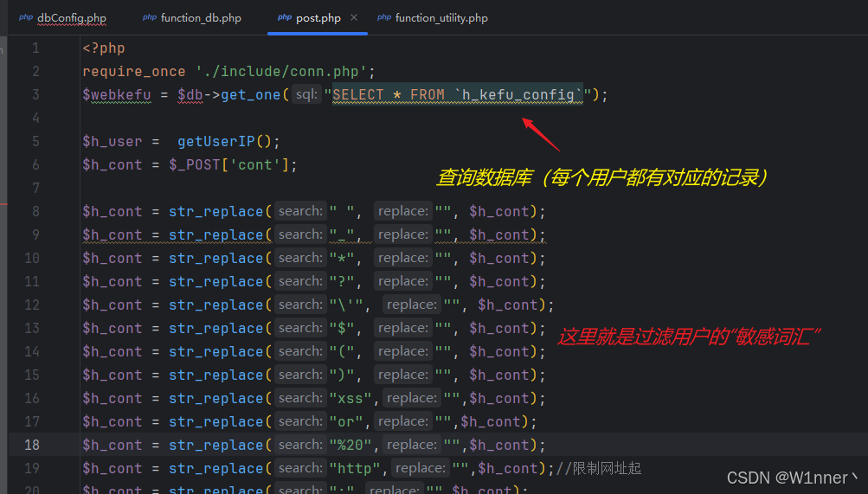Click the php file icon on dbConfig.php tab

(x=25, y=17)
